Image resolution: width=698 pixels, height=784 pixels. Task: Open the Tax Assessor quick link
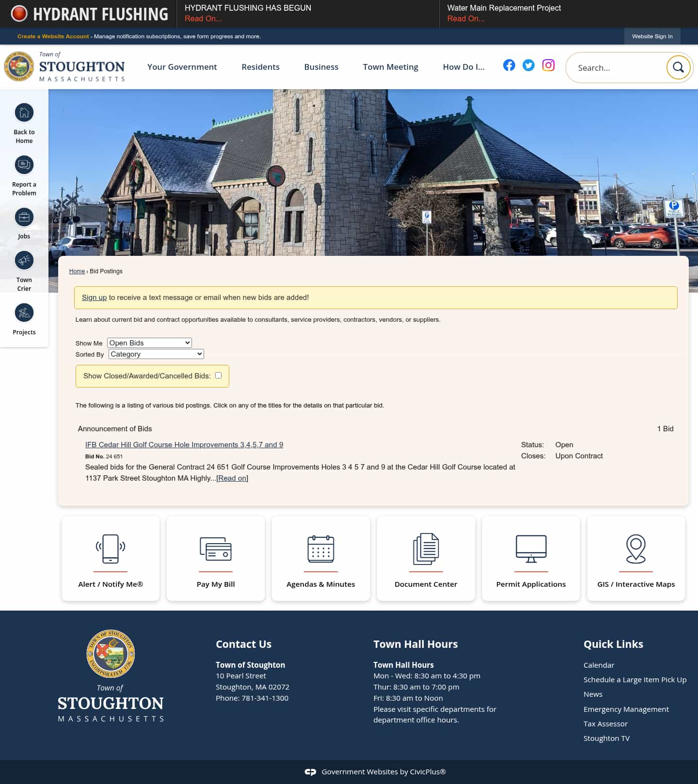pyautogui.click(x=605, y=724)
